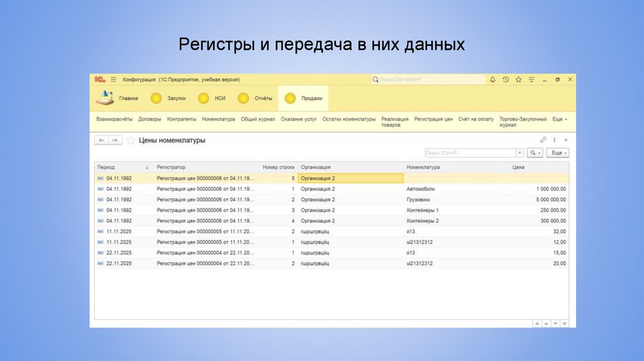Image resolution: width=644 pixels, height=361 pixels.
Task: Expand Еще dropdown next to search button
Action: click(558, 153)
